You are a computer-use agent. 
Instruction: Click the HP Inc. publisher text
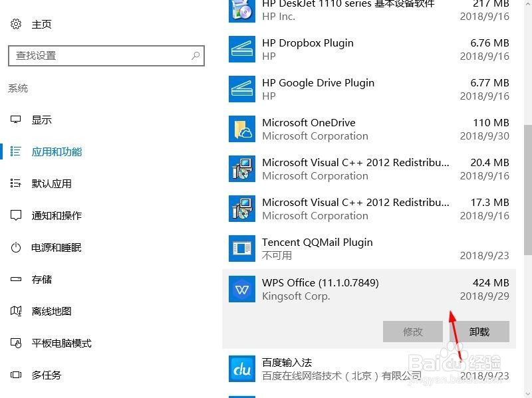pyautogui.click(x=279, y=16)
